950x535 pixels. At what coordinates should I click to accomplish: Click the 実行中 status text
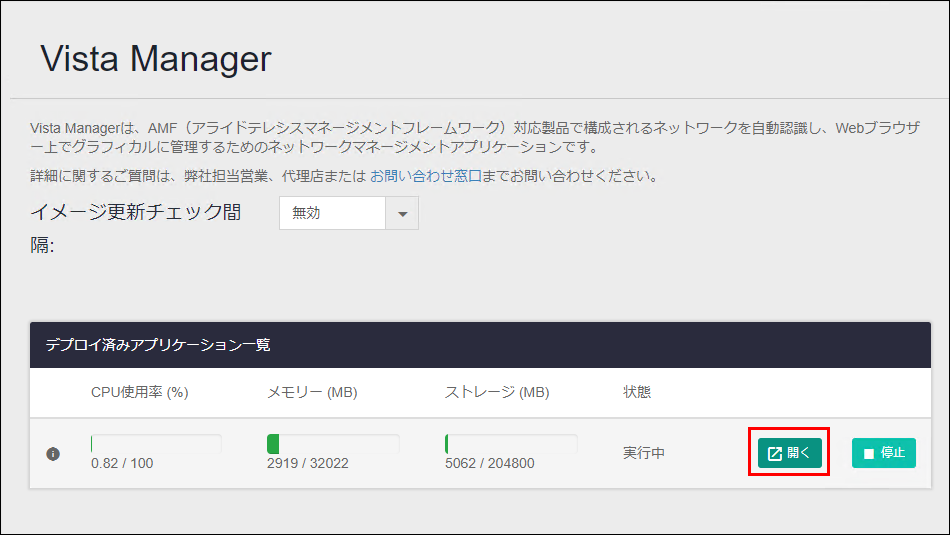tap(643, 453)
